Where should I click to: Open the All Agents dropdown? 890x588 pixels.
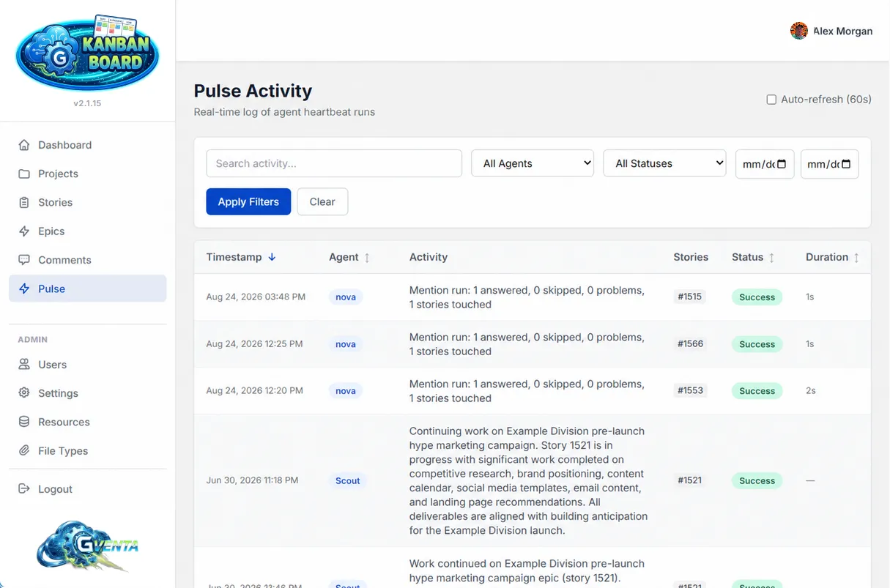(x=533, y=163)
